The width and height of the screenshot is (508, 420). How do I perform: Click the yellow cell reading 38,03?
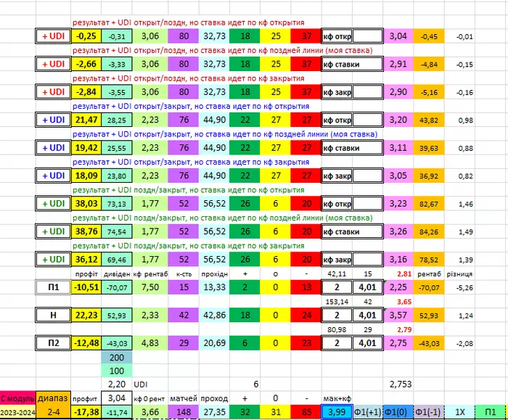(x=86, y=203)
